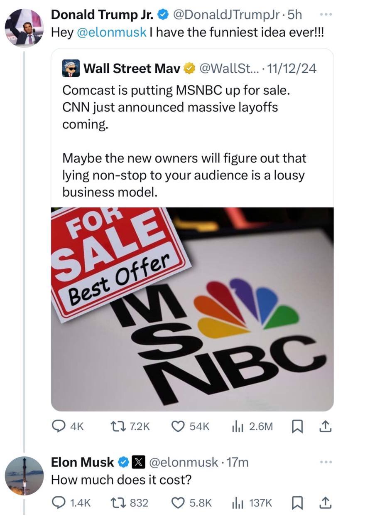The width and height of the screenshot is (392, 532).
Task: Reply to Elon Musk's tweet
Action: tap(59, 503)
